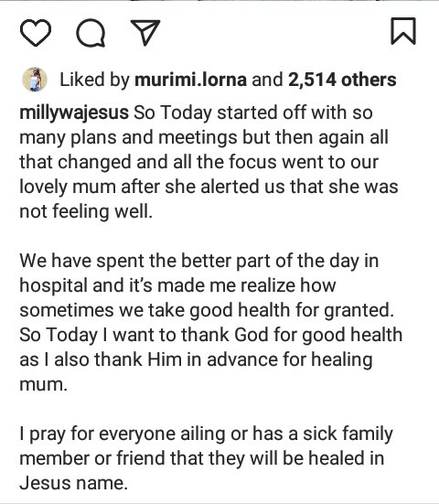439x504 pixels.
Task: Click the word "God" in the caption
Action: coord(252,335)
